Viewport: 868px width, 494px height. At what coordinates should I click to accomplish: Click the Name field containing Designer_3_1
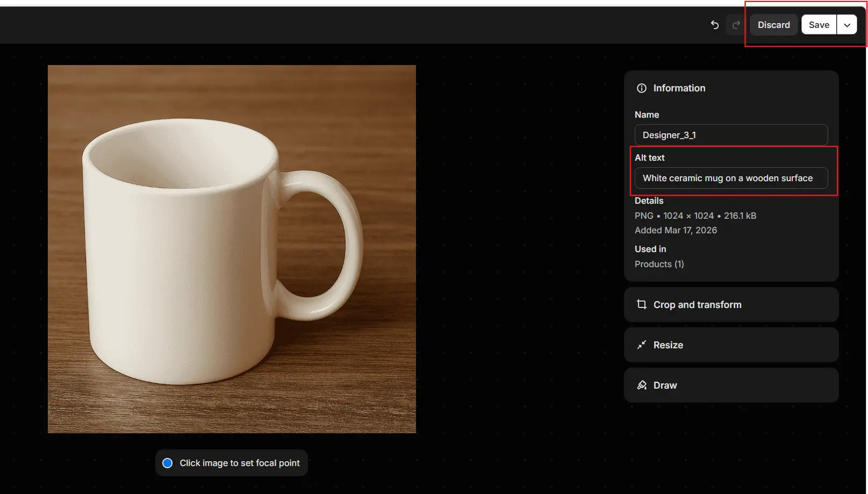pos(731,135)
